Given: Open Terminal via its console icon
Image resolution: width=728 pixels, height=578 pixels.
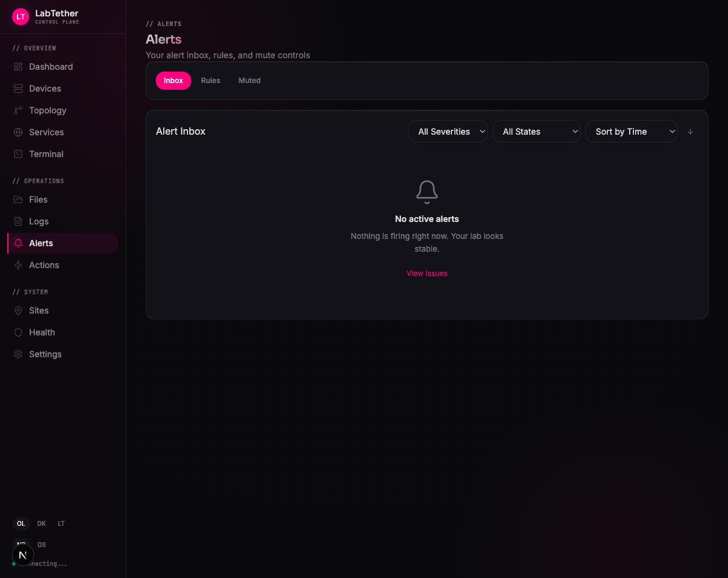Looking at the screenshot, I should tap(18, 154).
